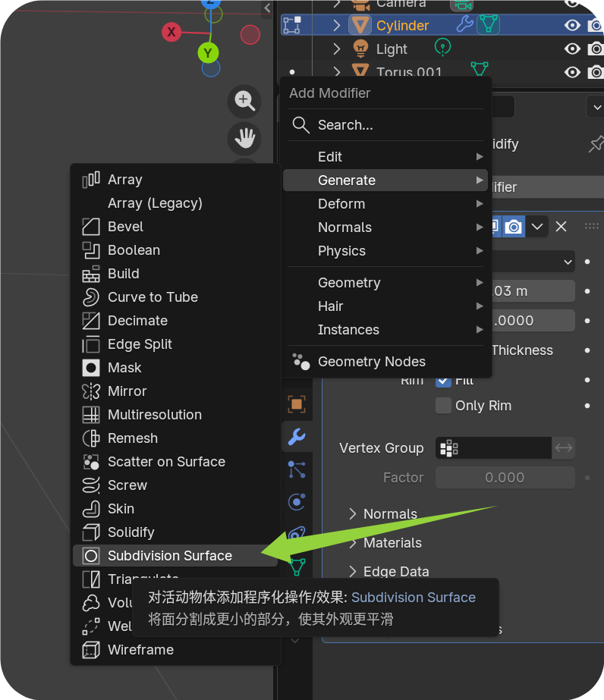Toggle Light render camera icon
604x700 pixels.
click(595, 49)
